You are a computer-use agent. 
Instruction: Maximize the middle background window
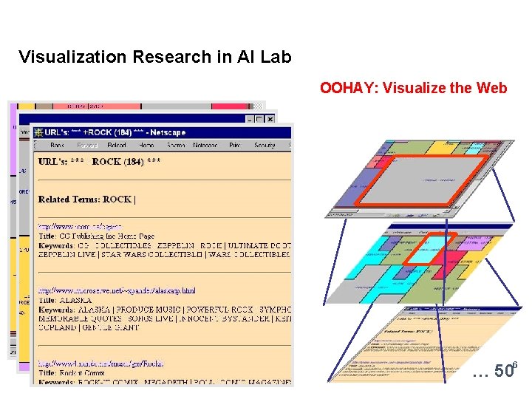[x=259, y=119]
